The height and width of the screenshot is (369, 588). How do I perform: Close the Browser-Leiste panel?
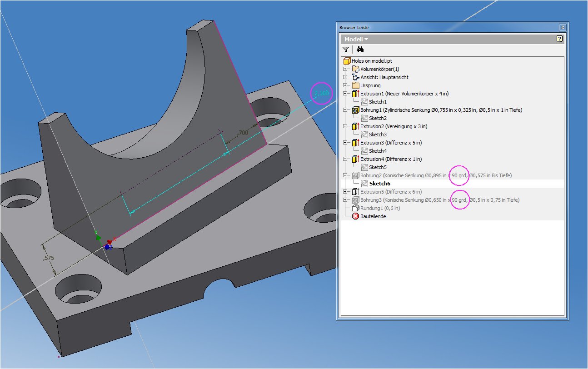tap(563, 27)
